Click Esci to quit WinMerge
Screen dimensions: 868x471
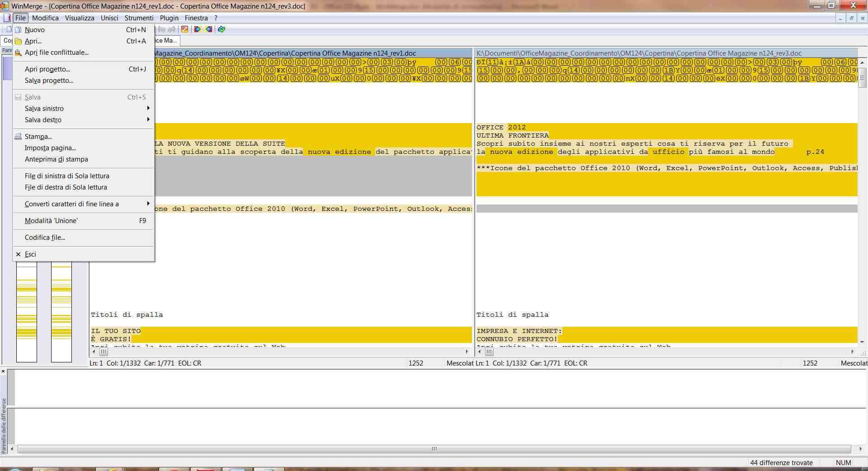30,254
